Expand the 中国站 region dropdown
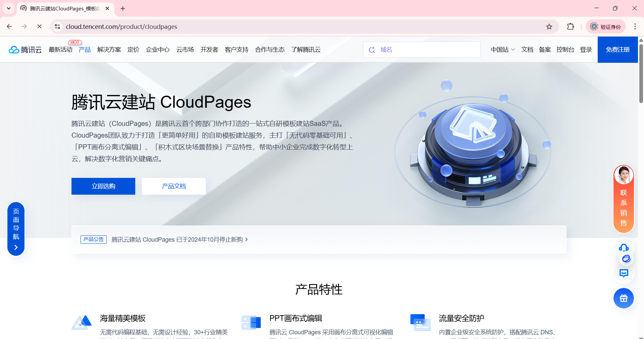The image size is (644, 339). (x=502, y=50)
